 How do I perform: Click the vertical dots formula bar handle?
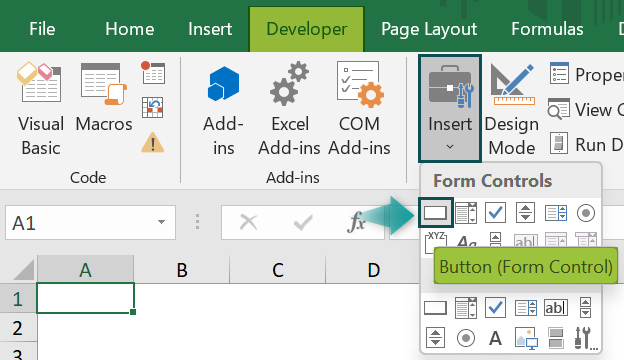[x=197, y=222]
